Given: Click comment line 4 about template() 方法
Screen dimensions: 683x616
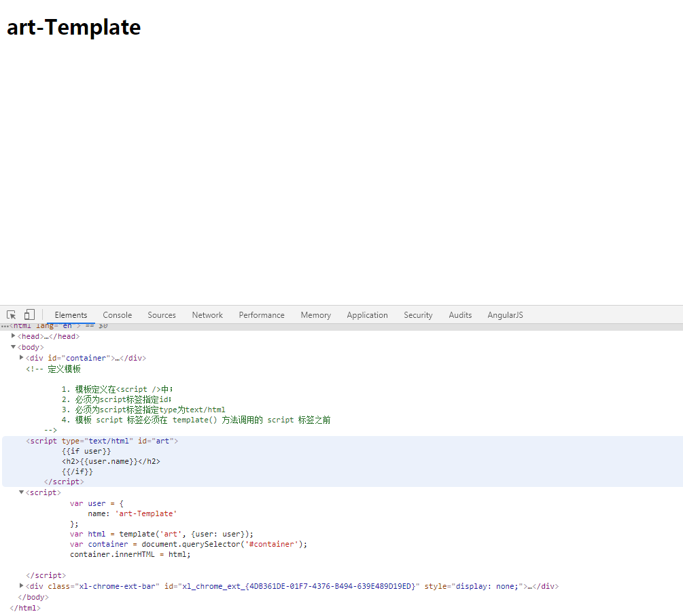Looking at the screenshot, I should click(x=196, y=420).
